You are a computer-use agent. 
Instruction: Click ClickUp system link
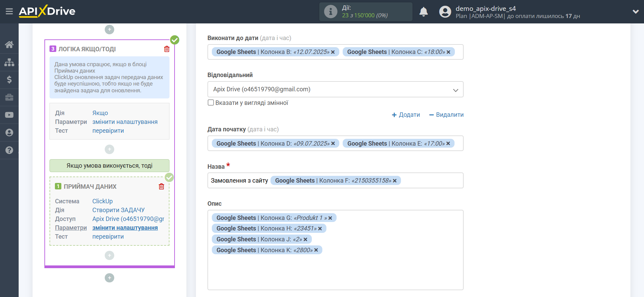[x=103, y=201]
